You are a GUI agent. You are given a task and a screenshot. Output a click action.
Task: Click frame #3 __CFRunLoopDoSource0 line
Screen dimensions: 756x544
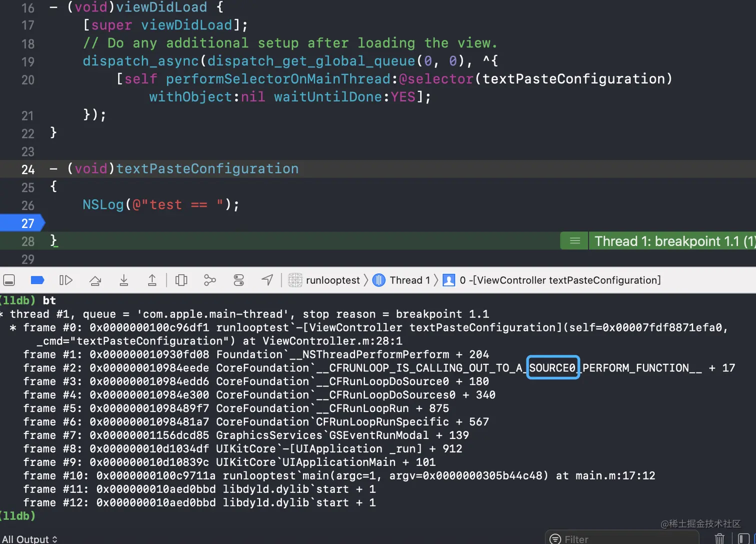256,381
